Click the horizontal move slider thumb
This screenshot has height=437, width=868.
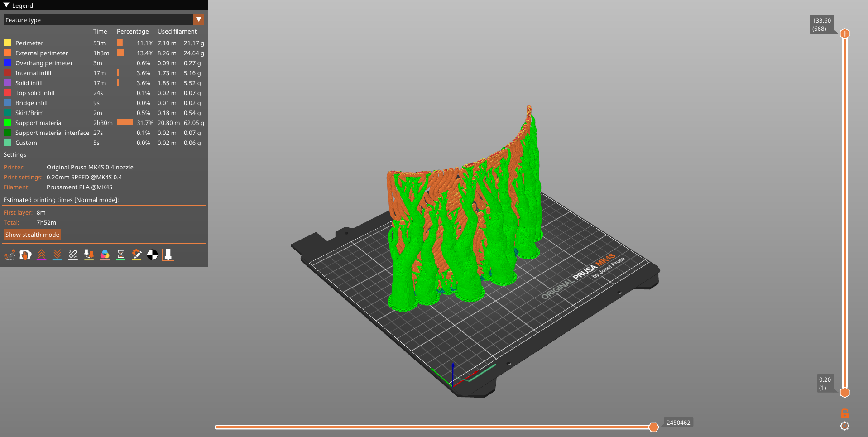click(653, 427)
